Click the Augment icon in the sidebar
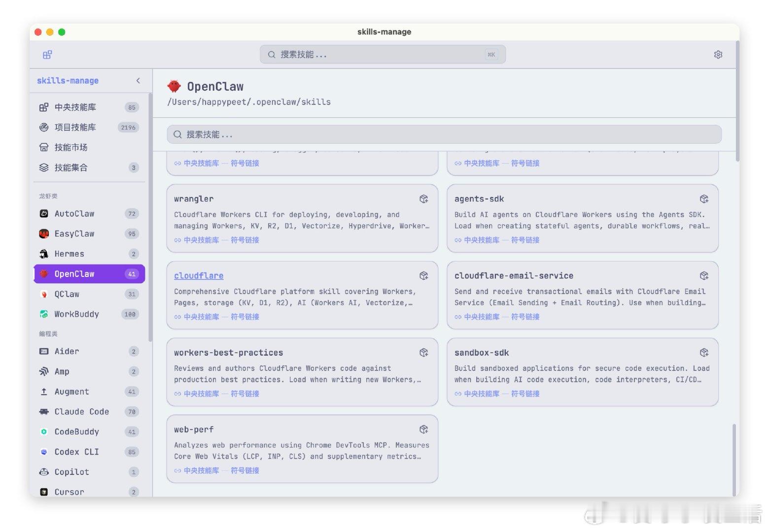Image resolution: width=769 pixels, height=532 pixels. point(44,392)
